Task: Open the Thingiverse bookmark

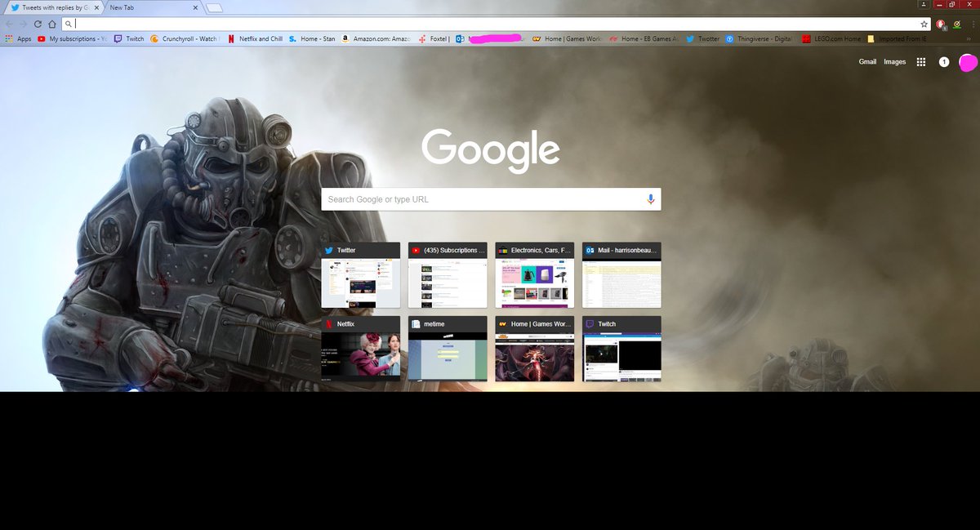Action: coord(760,38)
